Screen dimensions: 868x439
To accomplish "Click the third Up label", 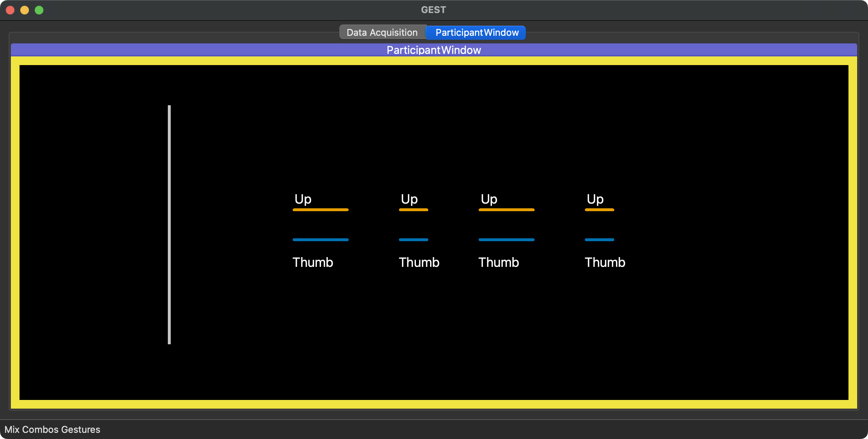I will (489, 199).
